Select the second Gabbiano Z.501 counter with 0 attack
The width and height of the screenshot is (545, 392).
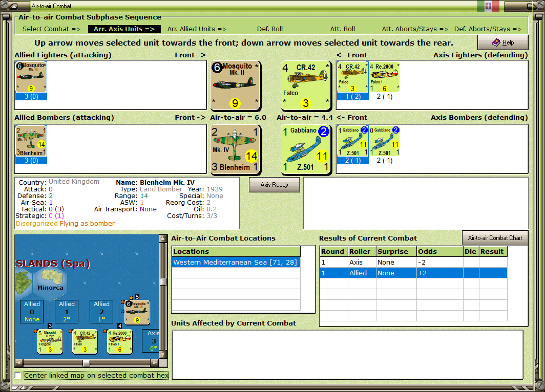click(x=384, y=141)
